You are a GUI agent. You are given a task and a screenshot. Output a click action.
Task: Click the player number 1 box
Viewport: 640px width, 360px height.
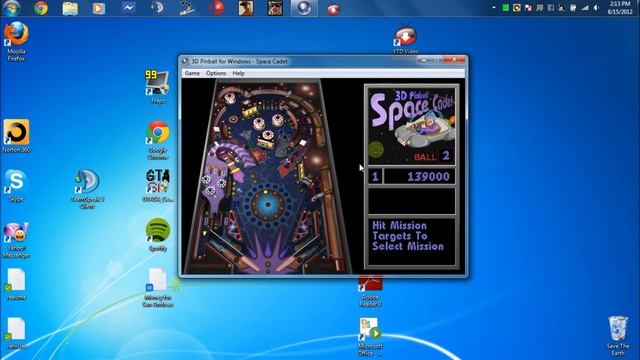[x=375, y=177]
